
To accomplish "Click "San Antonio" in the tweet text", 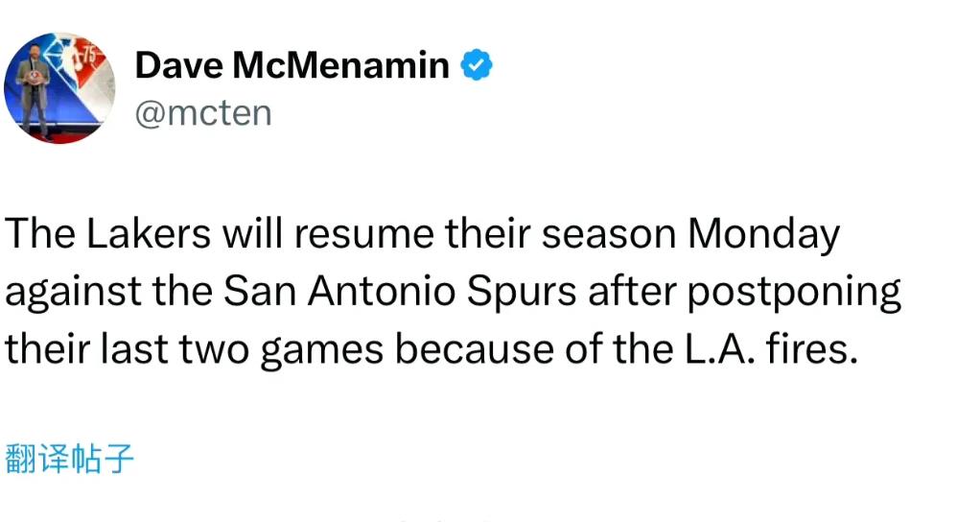I will click(x=338, y=292).
